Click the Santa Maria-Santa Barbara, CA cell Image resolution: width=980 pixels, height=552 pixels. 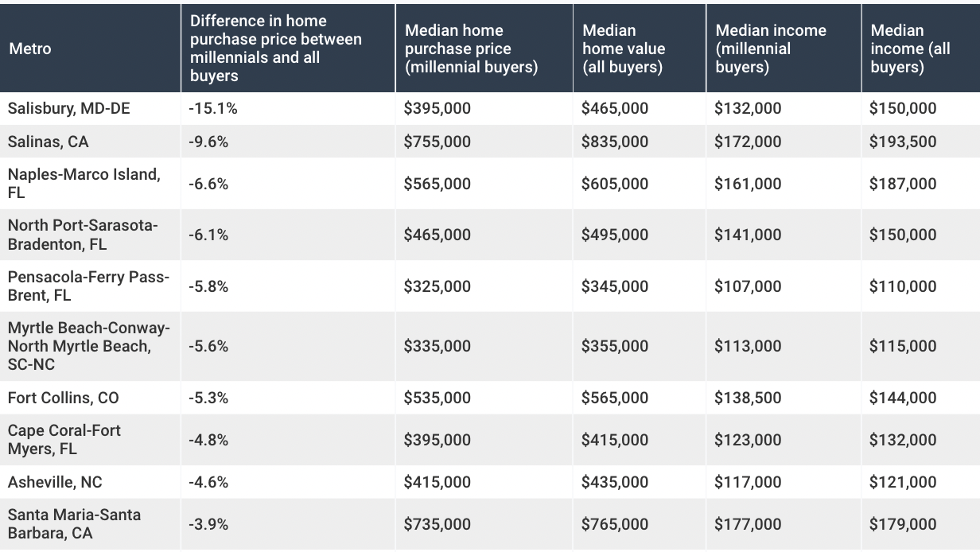click(x=74, y=524)
